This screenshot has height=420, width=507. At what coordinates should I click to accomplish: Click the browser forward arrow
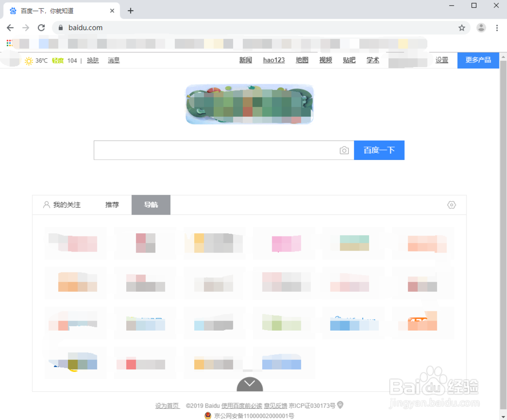(x=25, y=28)
